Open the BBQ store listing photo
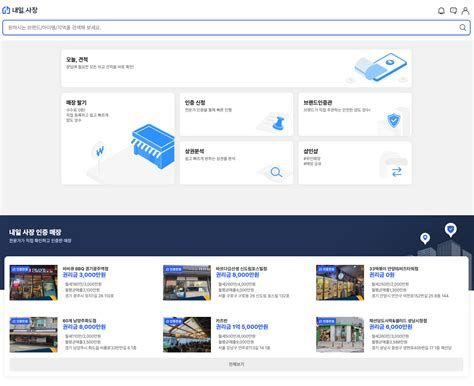The image size is (474, 386). 34,283
